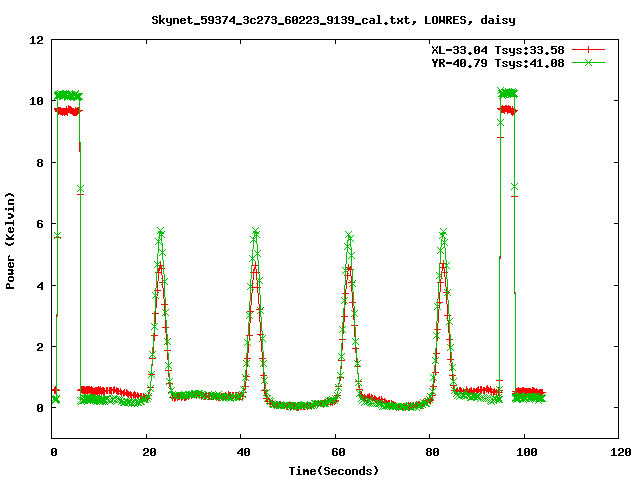Click the x-axis tick label 40
640x480 pixels.
point(243,452)
